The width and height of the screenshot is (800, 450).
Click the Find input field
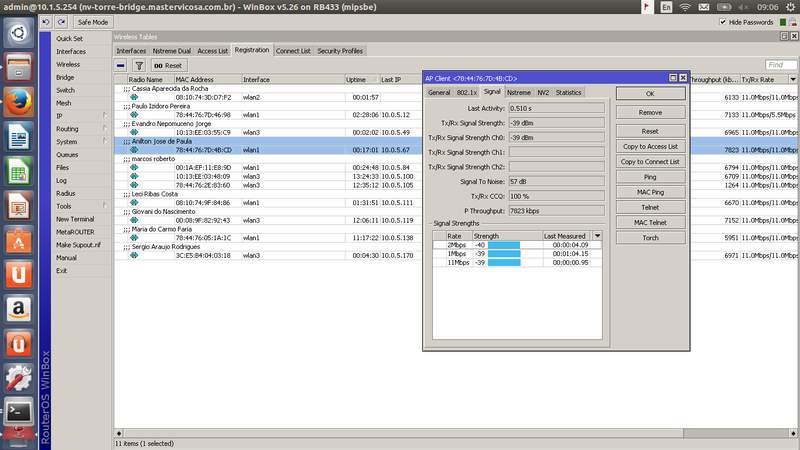click(781, 65)
